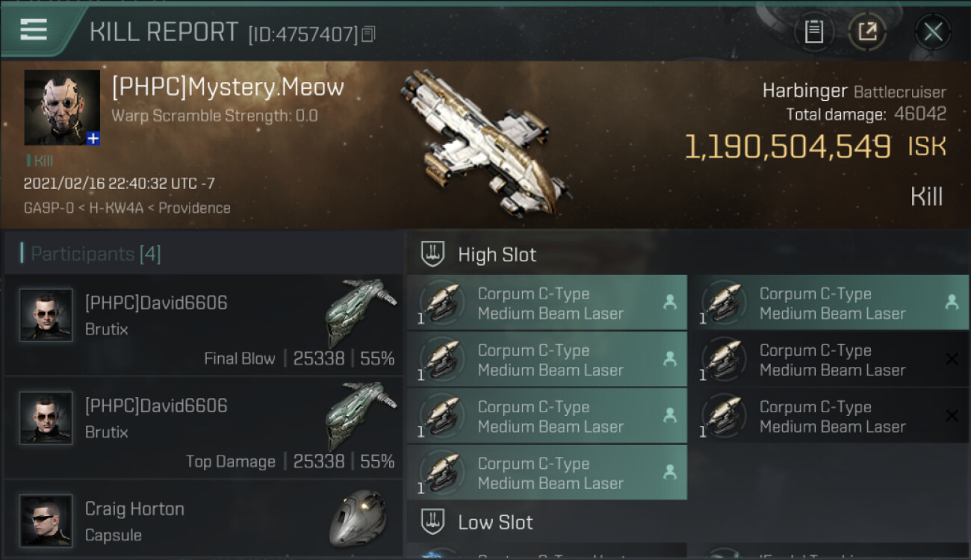Select David6606 portrait in Final Blow row
Image resolution: width=971 pixels, height=560 pixels.
46,315
